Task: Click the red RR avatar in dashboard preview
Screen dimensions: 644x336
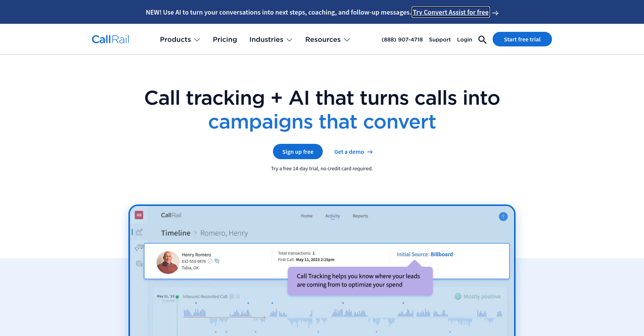Action: tap(139, 215)
